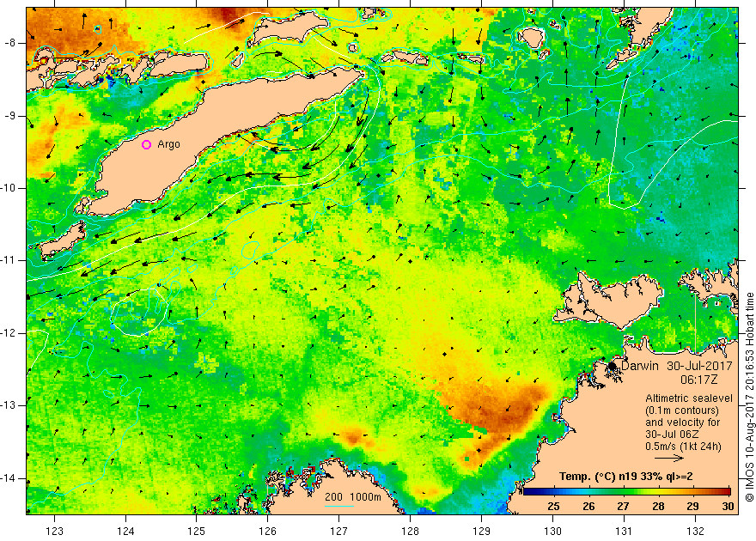Screen dimensions: 756x541
Task: Click 'Temp. (°C) n19 33% ql>=2' title
Action: pyautogui.click(x=625, y=477)
